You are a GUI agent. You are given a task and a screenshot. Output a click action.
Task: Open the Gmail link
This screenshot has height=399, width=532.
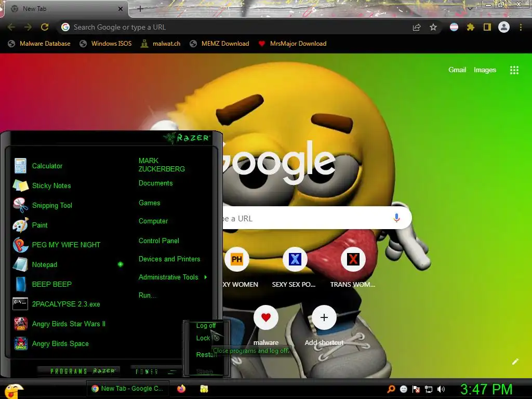point(457,70)
